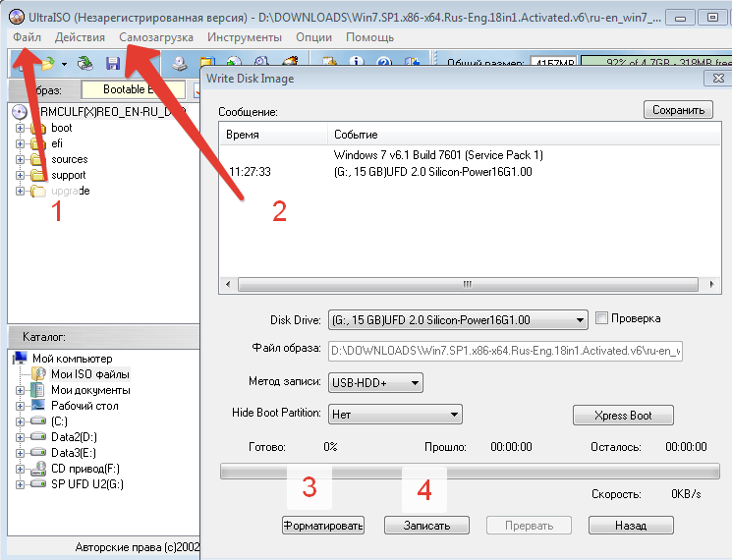This screenshot has width=732, height=560.
Task: Select the sources folder icon
Action: point(37,159)
